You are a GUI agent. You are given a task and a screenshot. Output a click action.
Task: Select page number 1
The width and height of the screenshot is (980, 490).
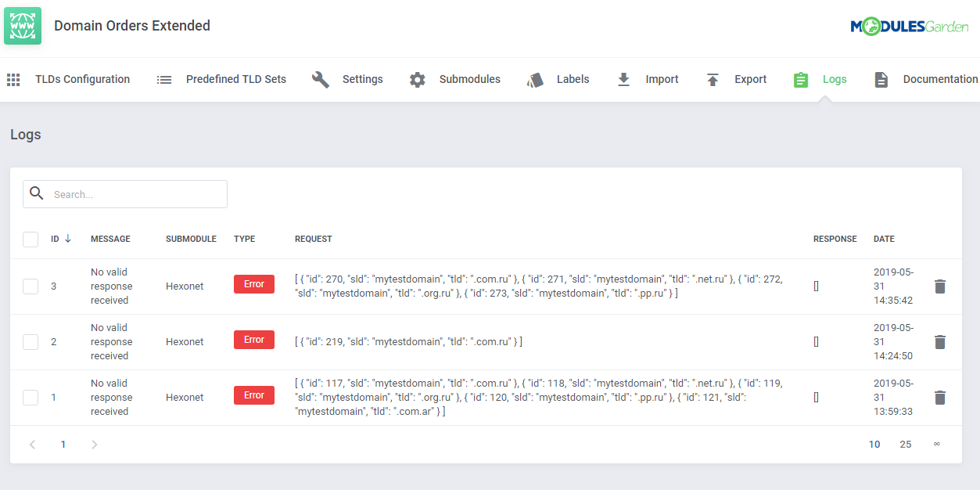pos(63,445)
